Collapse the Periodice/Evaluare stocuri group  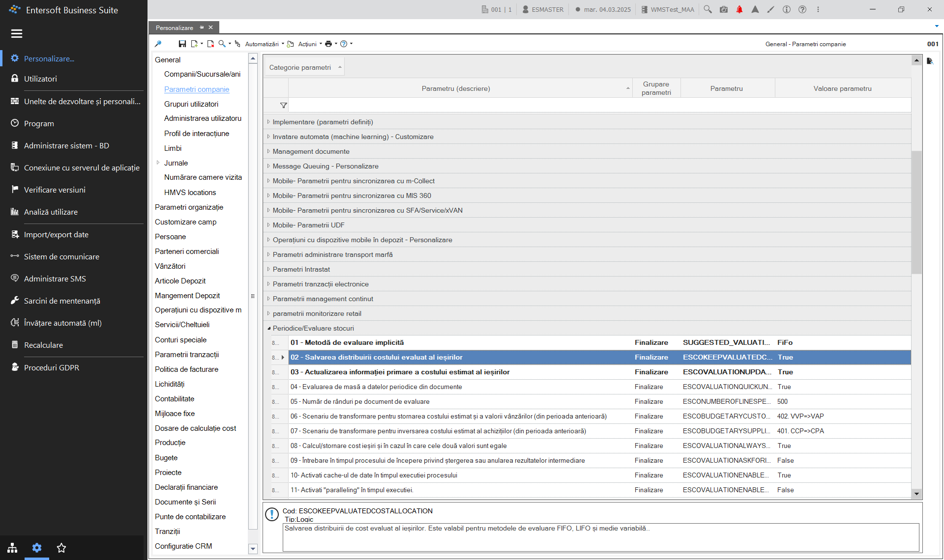tap(268, 328)
